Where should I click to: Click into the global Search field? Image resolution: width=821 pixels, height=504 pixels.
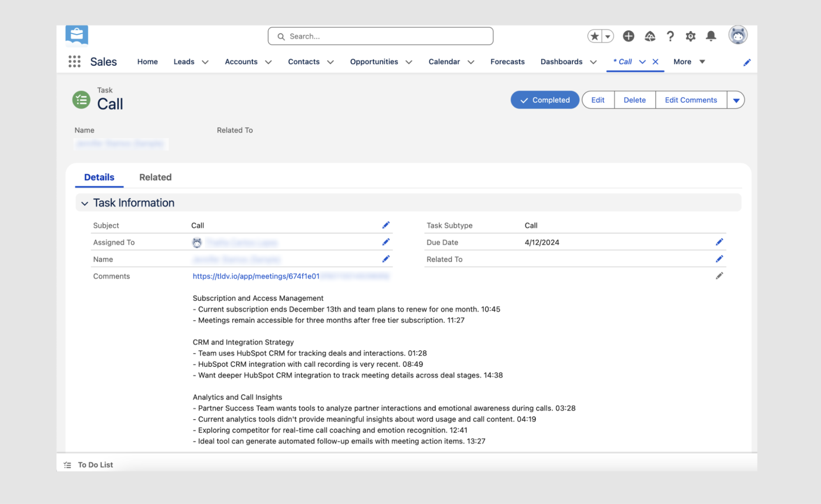pyautogui.click(x=380, y=36)
